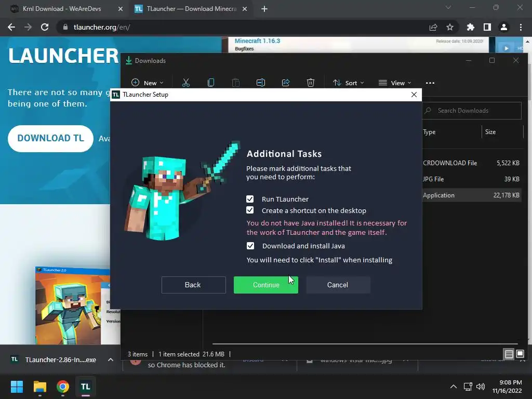Screen dimensions: 532x399
Task: Select the JPG File row
Action: (472, 179)
